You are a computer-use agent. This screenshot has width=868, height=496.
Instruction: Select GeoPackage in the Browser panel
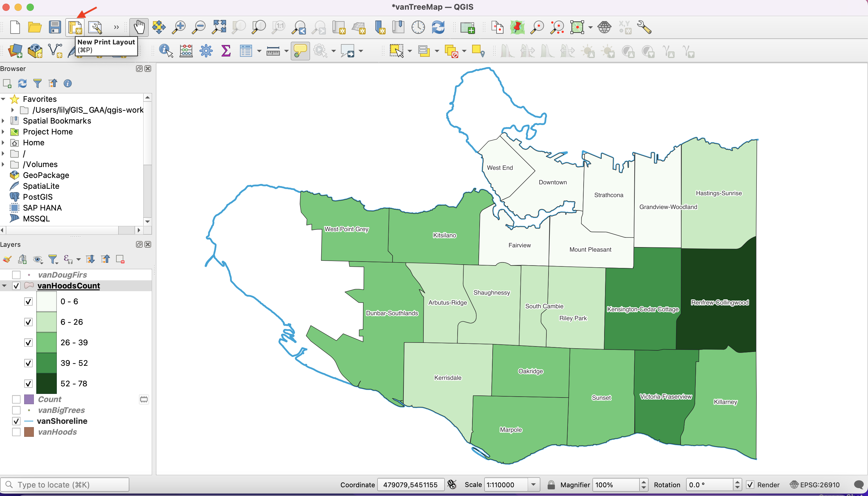[x=46, y=176]
